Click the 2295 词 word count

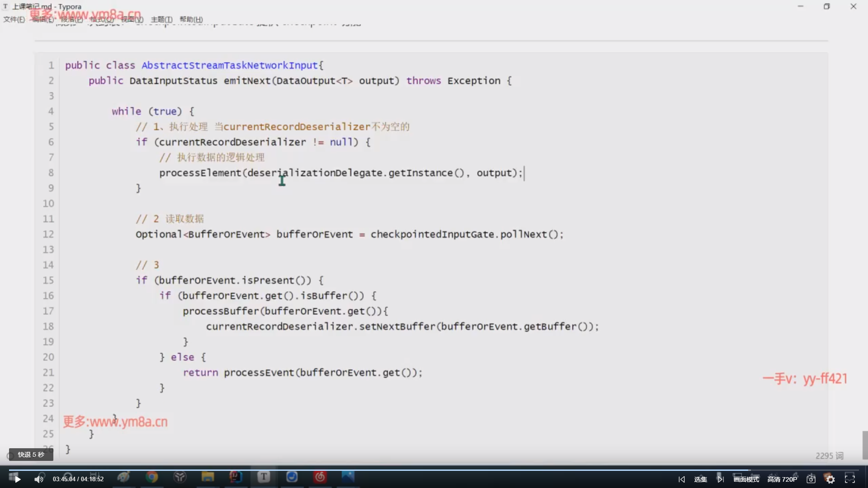click(829, 456)
